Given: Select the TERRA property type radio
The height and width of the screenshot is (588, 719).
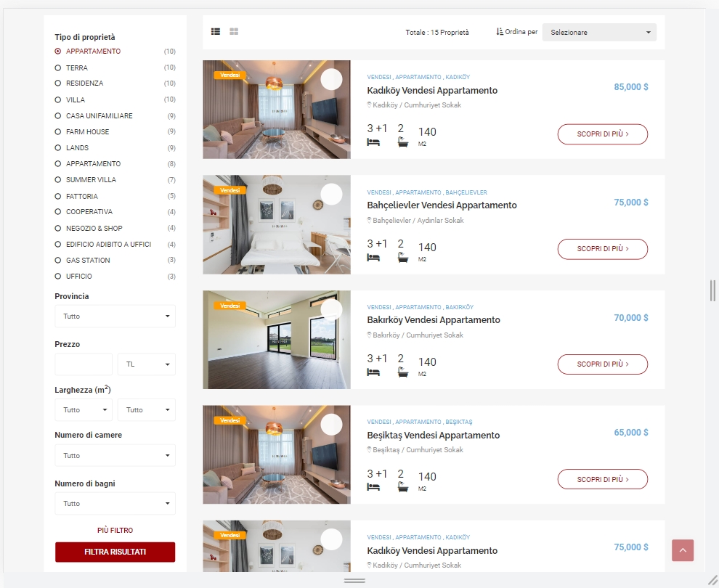Looking at the screenshot, I should (58, 68).
